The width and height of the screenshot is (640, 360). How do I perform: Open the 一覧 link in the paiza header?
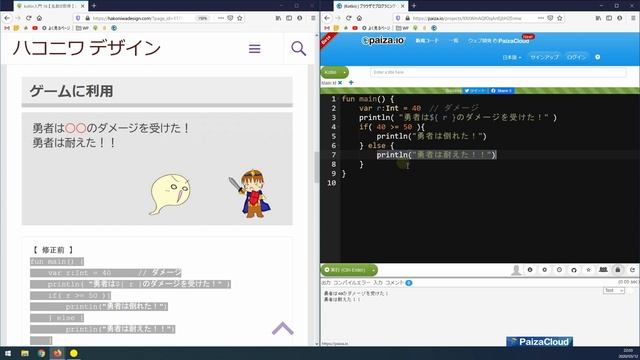(453, 40)
